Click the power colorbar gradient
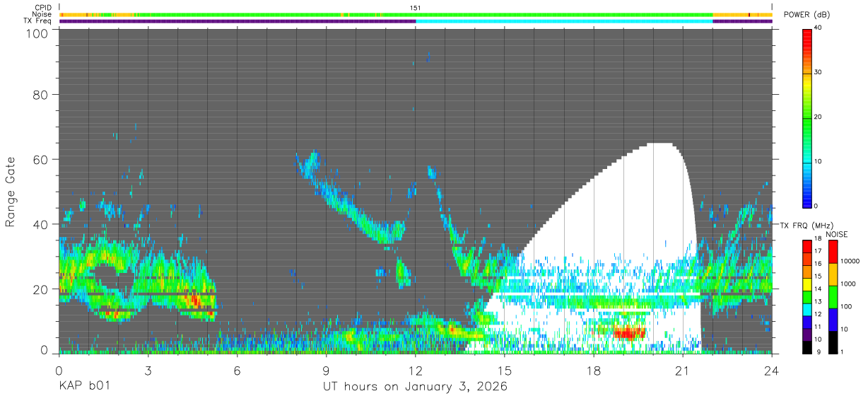 point(807,117)
